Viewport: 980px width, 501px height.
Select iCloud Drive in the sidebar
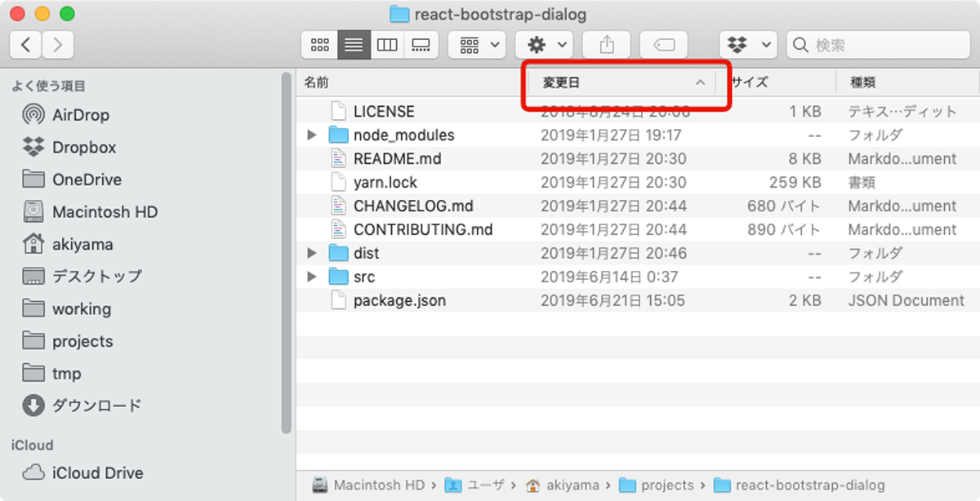coord(97,473)
